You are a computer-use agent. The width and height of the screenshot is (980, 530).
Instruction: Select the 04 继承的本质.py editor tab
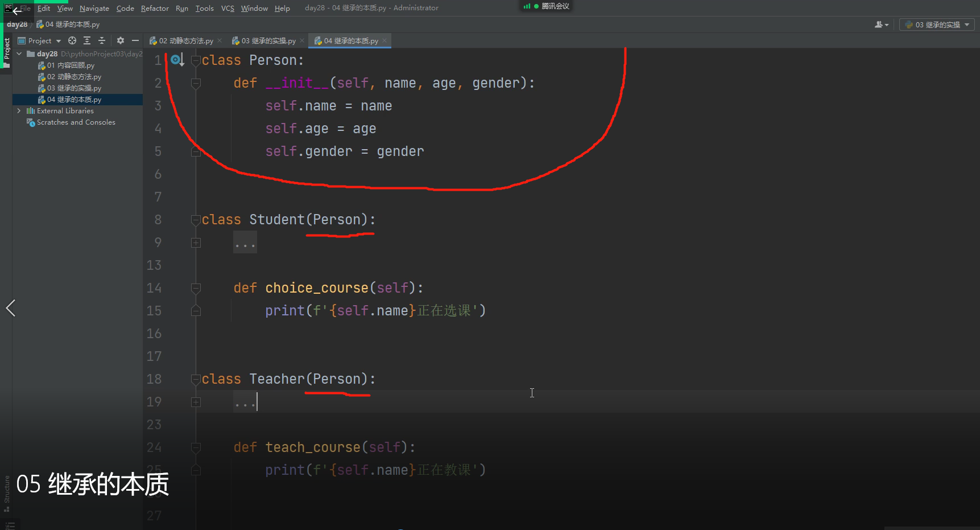coord(350,41)
